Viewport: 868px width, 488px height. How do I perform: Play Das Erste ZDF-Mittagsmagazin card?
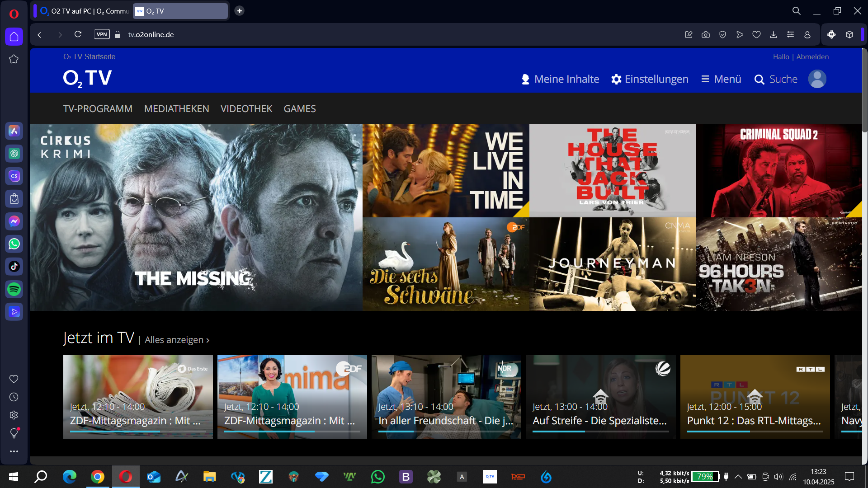pyautogui.click(x=138, y=397)
